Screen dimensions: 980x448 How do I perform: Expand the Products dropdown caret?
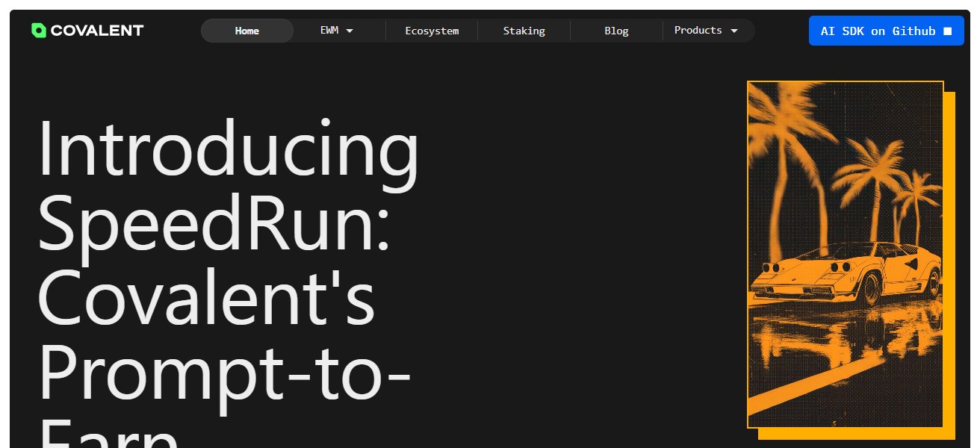734,31
